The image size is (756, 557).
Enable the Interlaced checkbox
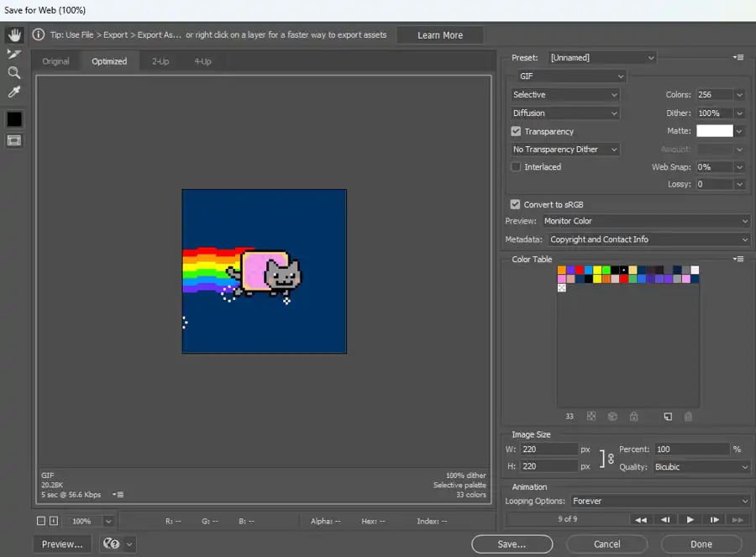coord(516,167)
